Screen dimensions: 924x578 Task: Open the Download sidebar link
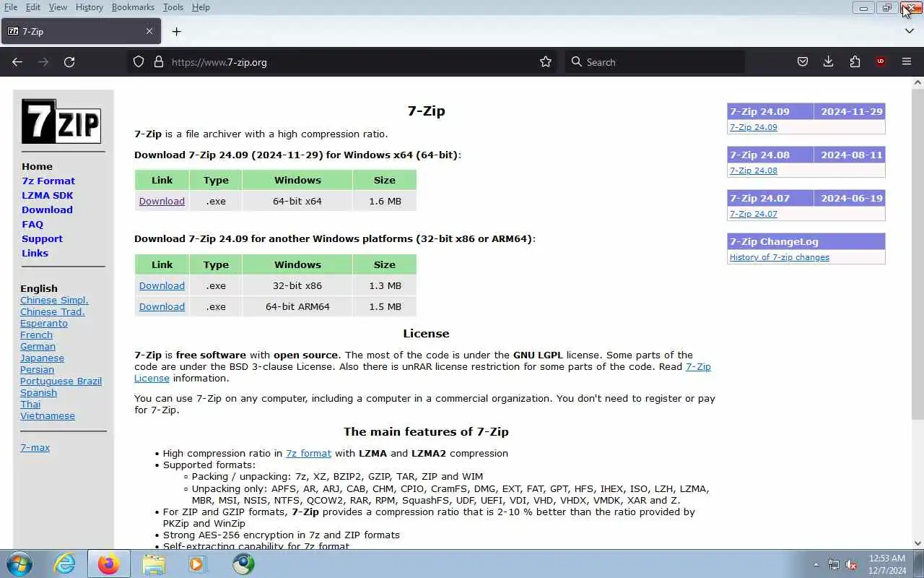click(x=47, y=210)
